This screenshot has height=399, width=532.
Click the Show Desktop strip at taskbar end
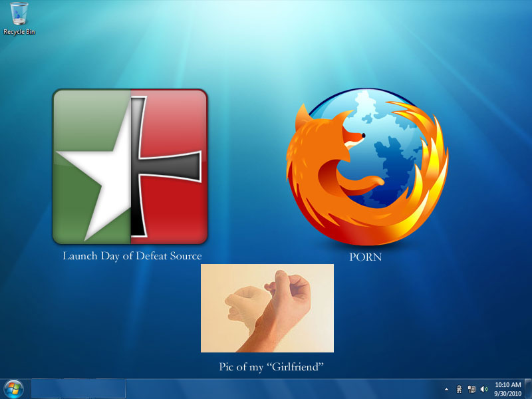coord(528,389)
